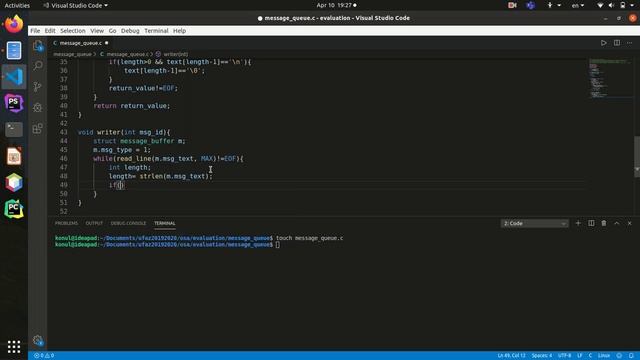Split the editor to the right
This screenshot has width=640, height=360.
click(x=616, y=43)
